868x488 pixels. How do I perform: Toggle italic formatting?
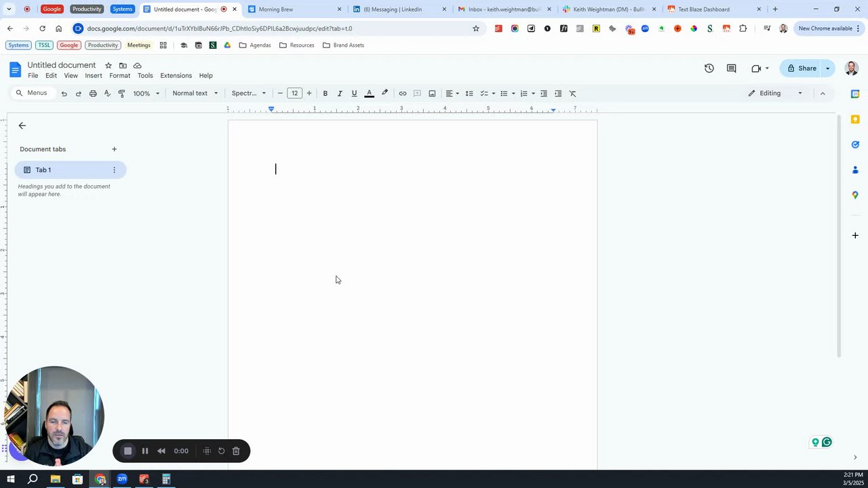pos(340,94)
